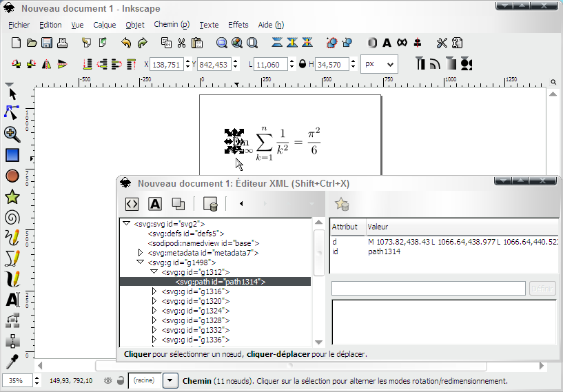Toggle width-height ratio lock
The image size is (563, 392).
pos(303,65)
